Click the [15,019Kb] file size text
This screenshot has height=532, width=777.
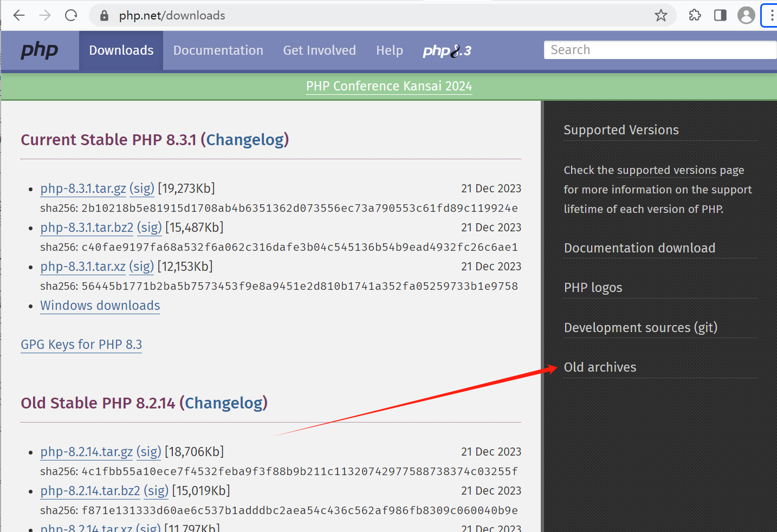(201, 491)
